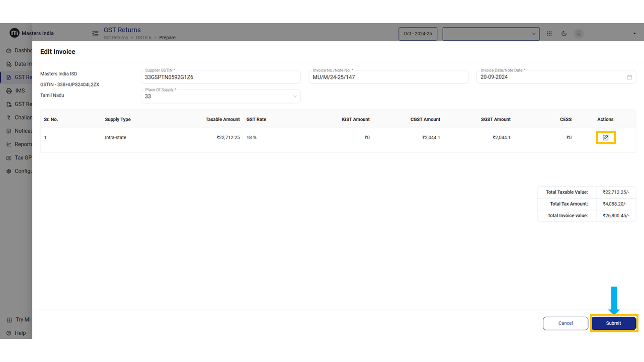Click the Help question mark icon
The height and width of the screenshot is (362, 644).
[9, 333]
